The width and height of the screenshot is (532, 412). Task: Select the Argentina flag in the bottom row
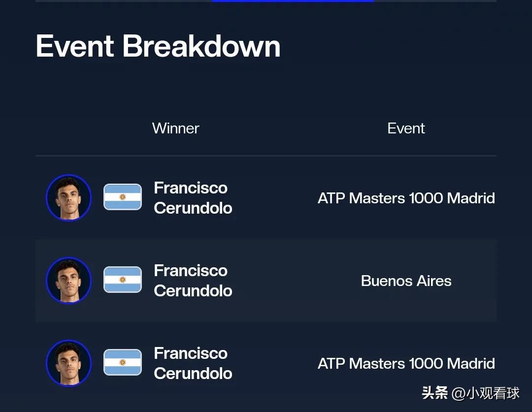(123, 362)
